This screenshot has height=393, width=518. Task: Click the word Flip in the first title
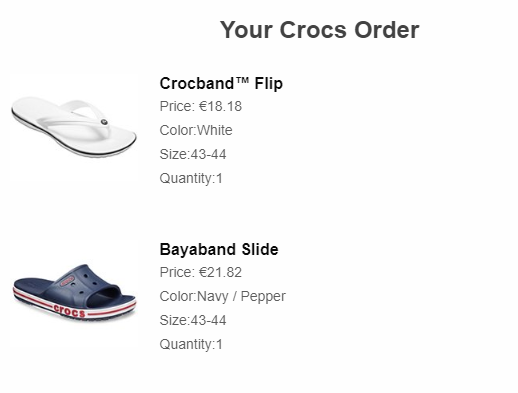(x=269, y=83)
